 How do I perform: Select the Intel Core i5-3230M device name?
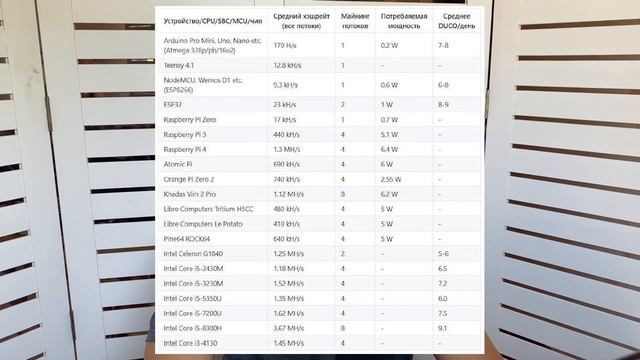[193, 283]
